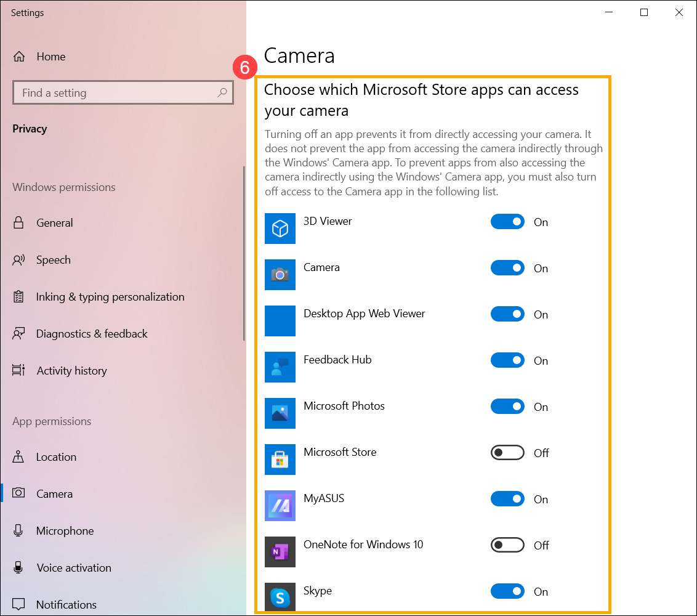Open the Speech settings page

tap(123, 260)
